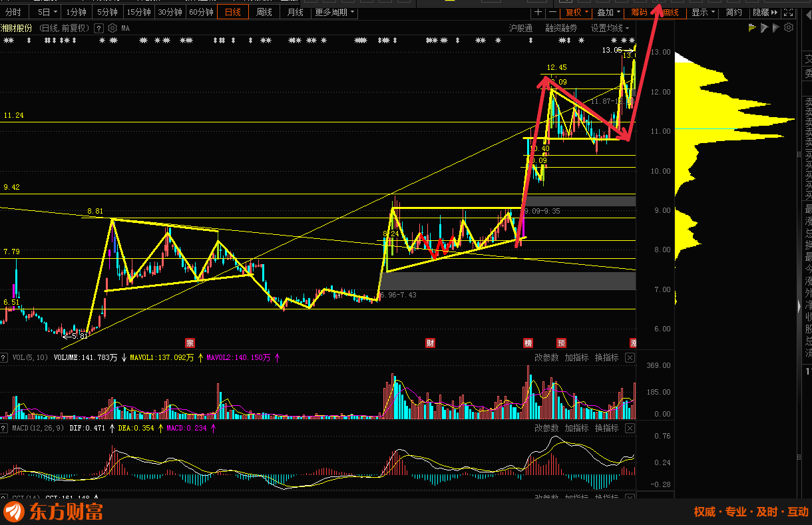Viewport: 812px width, 525px height.
Task: Click the red 宗 event marker
Action: click(x=190, y=343)
